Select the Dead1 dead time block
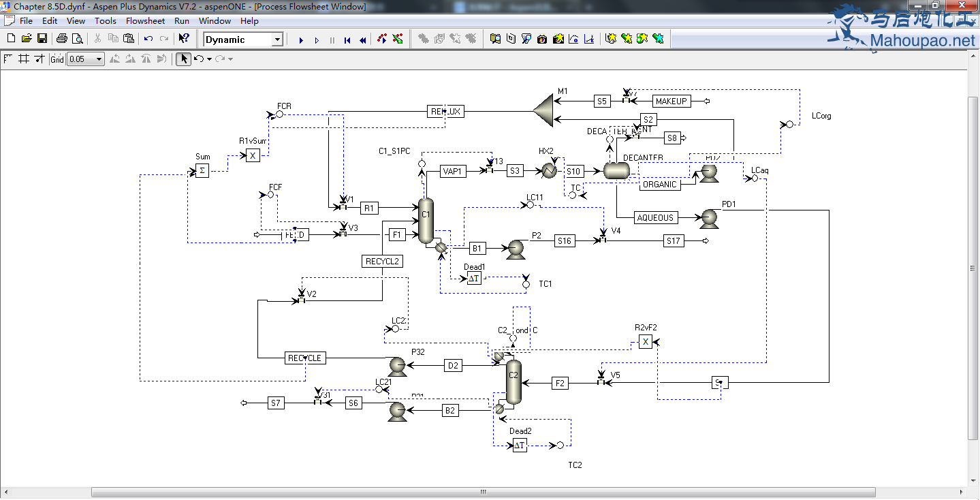The width and height of the screenshot is (980, 500). click(474, 278)
